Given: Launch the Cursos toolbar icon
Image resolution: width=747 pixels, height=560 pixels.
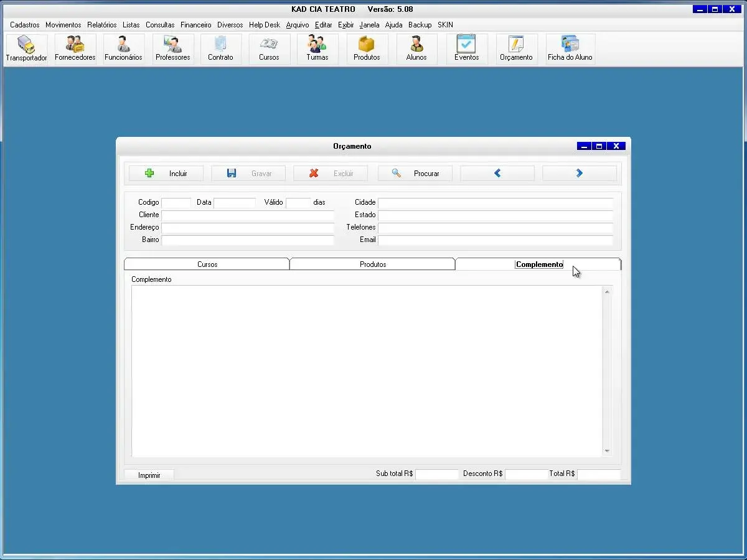Looking at the screenshot, I should [269, 49].
